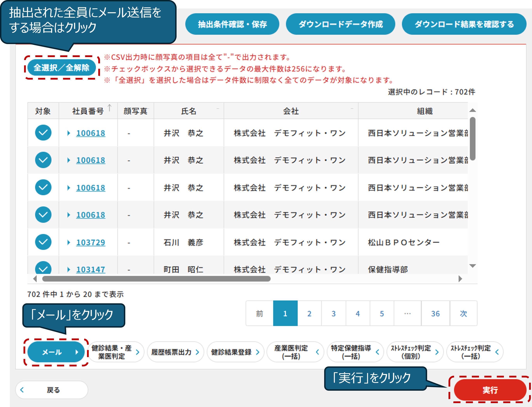Go to page 2 of results
The image size is (532, 407).
point(309,313)
